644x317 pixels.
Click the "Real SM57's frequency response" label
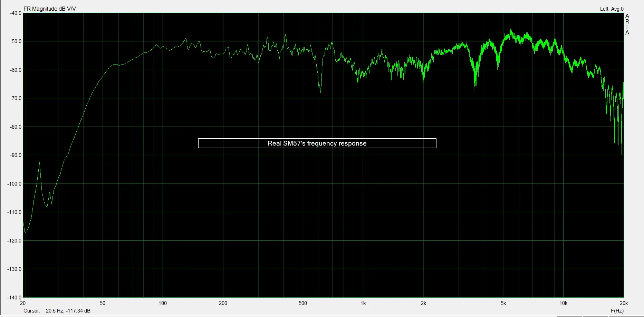coord(317,143)
